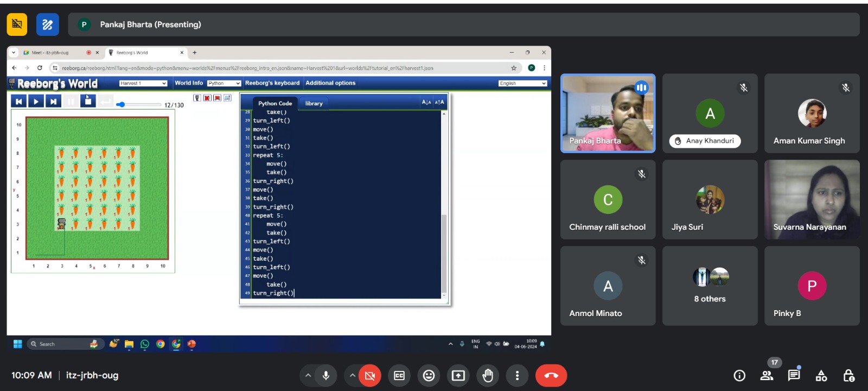Click the Anay Khanduri raised-hand name badge
868x391 pixels.
[705, 141]
